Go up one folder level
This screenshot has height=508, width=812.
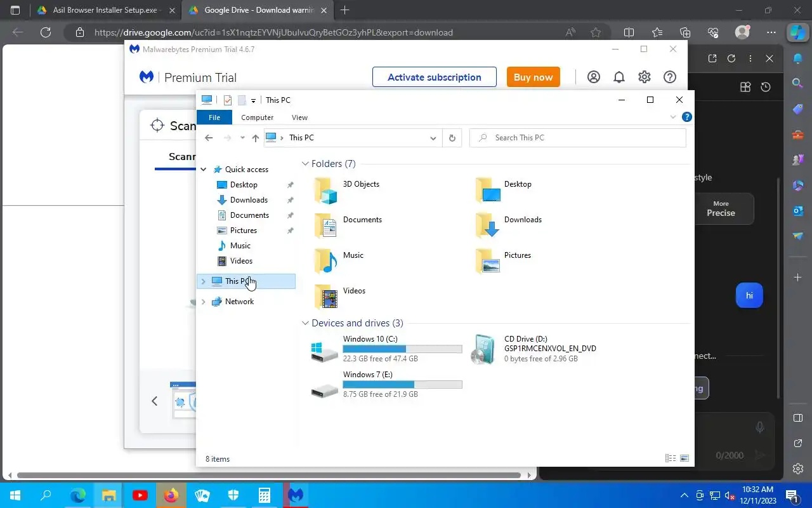pos(255,138)
